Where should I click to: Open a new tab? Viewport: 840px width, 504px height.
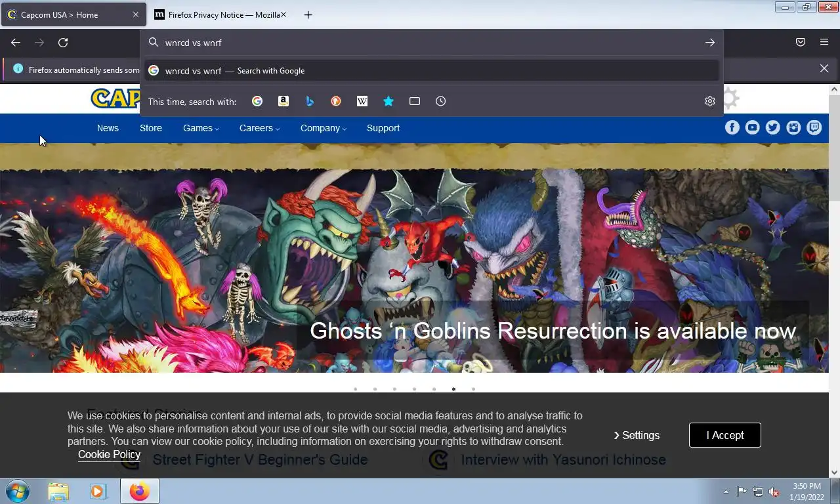tap(308, 14)
